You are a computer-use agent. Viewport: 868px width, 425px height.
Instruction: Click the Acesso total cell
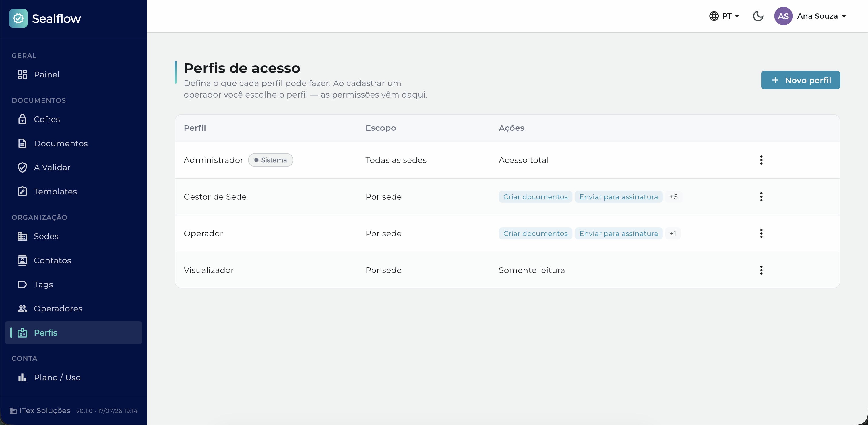[x=524, y=160]
